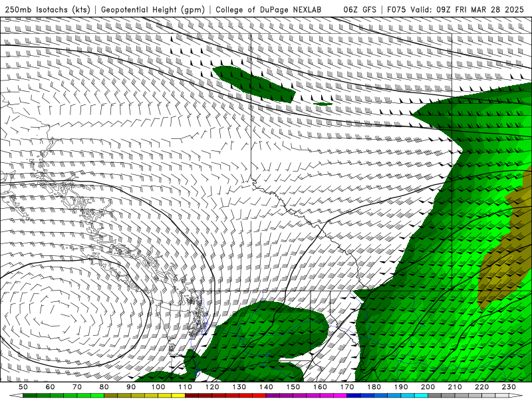Screen dimensions: 532x399
Task: Pick the bright yellow swatch just before 110
Action: [x=178, y=396]
